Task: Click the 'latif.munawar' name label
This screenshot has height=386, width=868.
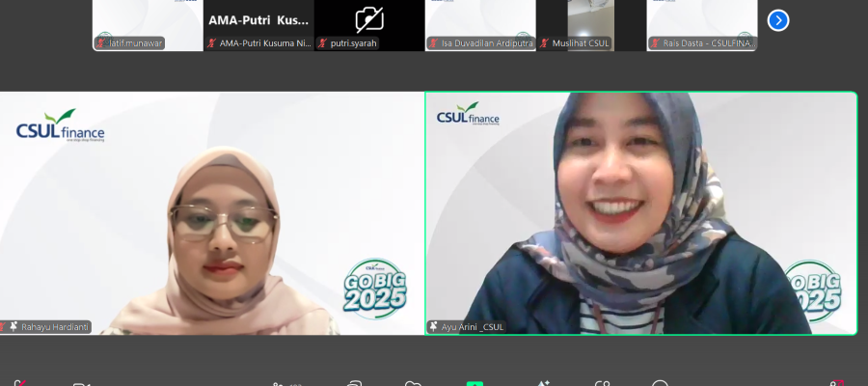Action: point(136,43)
